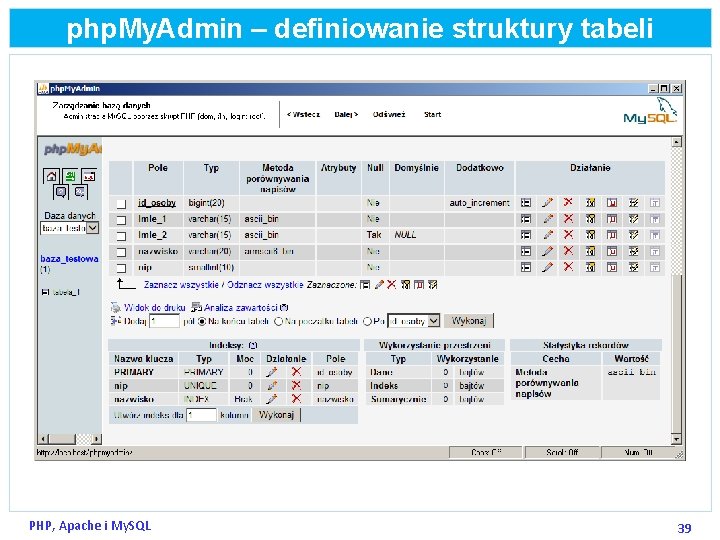Set primary key icon on id_osoby row
The height and width of the screenshot is (540, 720).
tap(591, 202)
